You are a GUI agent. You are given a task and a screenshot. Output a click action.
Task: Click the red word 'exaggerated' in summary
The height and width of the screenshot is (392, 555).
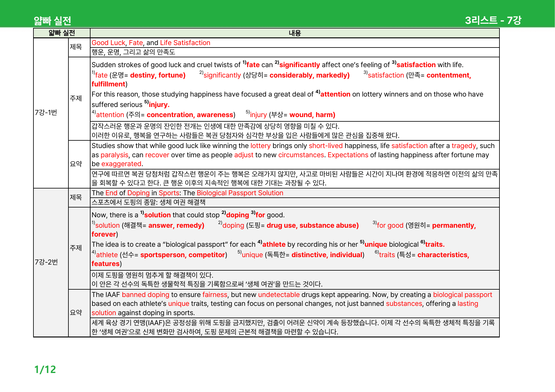(x=121, y=164)
